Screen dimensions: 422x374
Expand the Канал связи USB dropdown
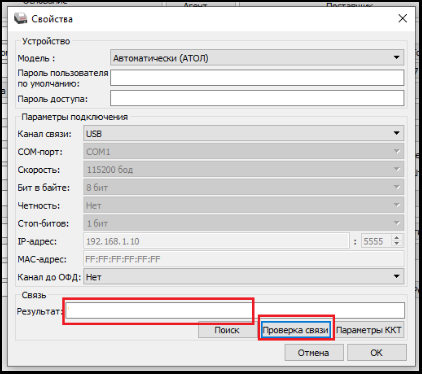click(x=244, y=134)
